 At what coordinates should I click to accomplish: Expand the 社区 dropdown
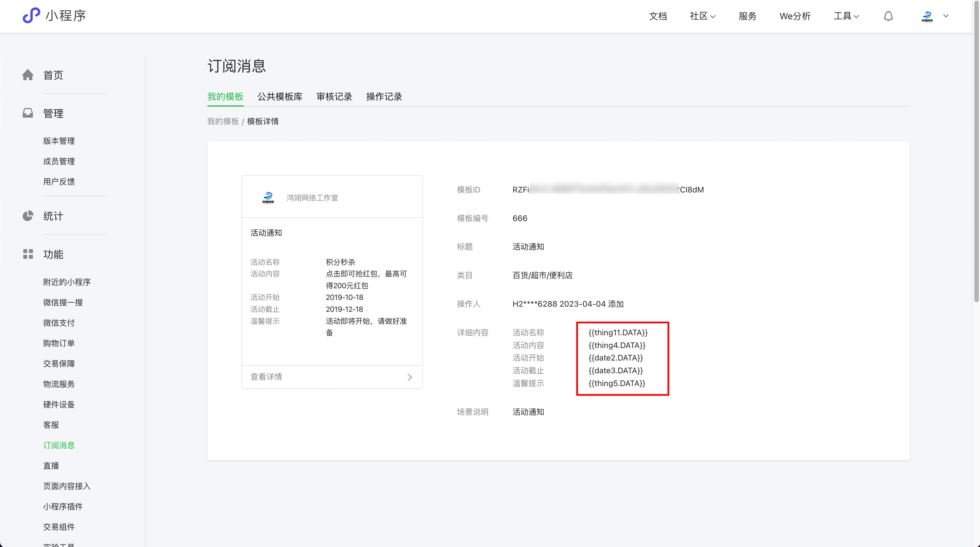702,16
